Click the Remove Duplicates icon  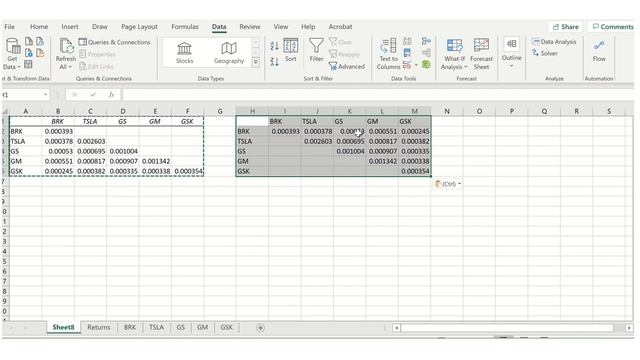407,53
